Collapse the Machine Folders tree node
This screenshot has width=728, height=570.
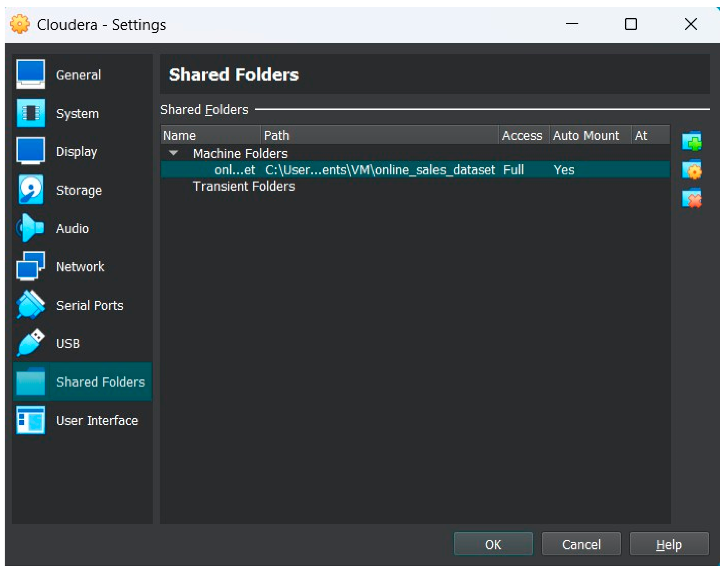pos(173,153)
